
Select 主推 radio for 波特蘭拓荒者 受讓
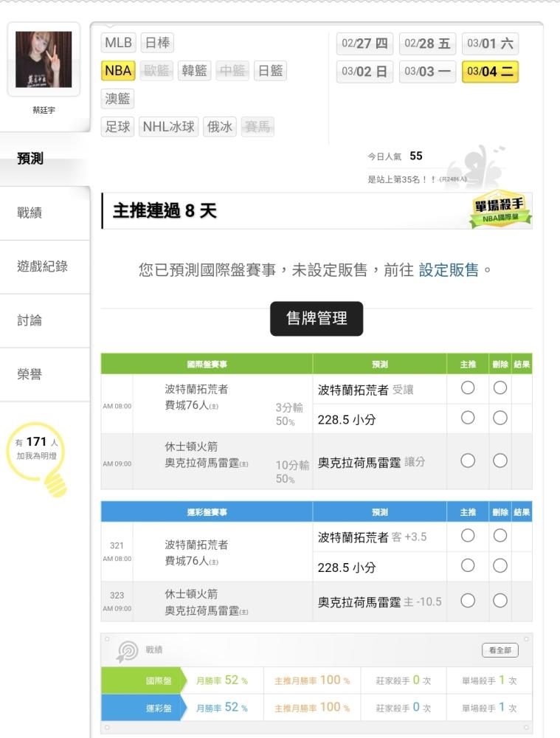(x=468, y=388)
